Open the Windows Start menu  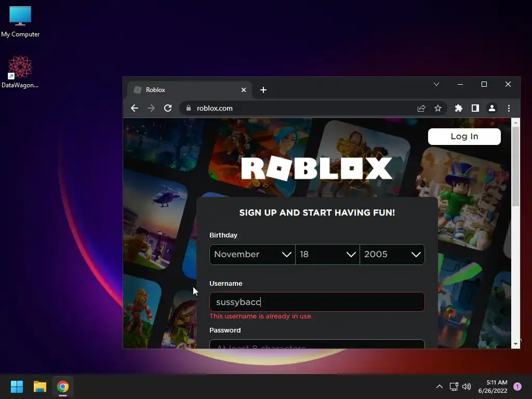(x=17, y=387)
